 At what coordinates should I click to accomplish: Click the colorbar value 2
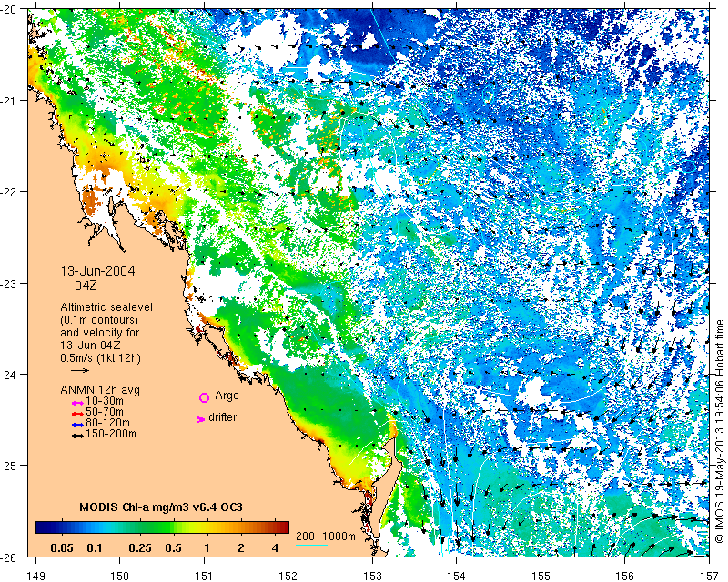pyautogui.click(x=241, y=548)
